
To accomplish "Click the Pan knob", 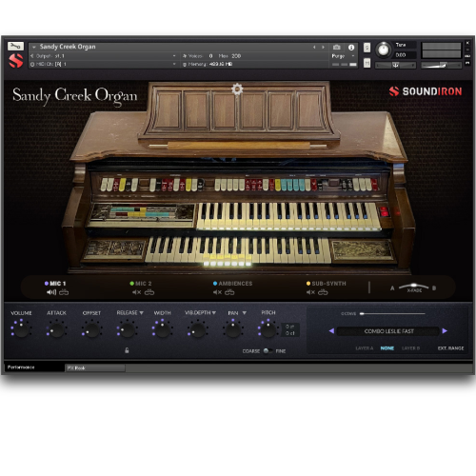I will point(233,330).
